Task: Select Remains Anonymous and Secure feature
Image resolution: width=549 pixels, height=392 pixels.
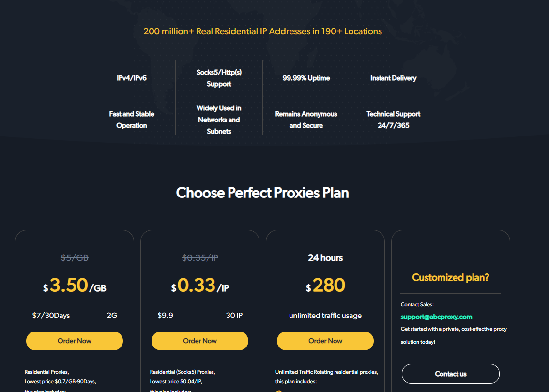Action: (x=306, y=120)
